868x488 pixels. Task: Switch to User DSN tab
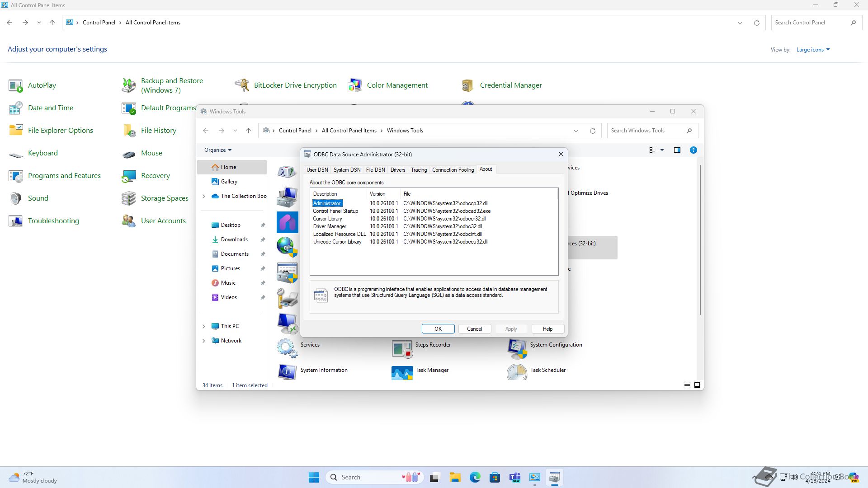pos(317,170)
